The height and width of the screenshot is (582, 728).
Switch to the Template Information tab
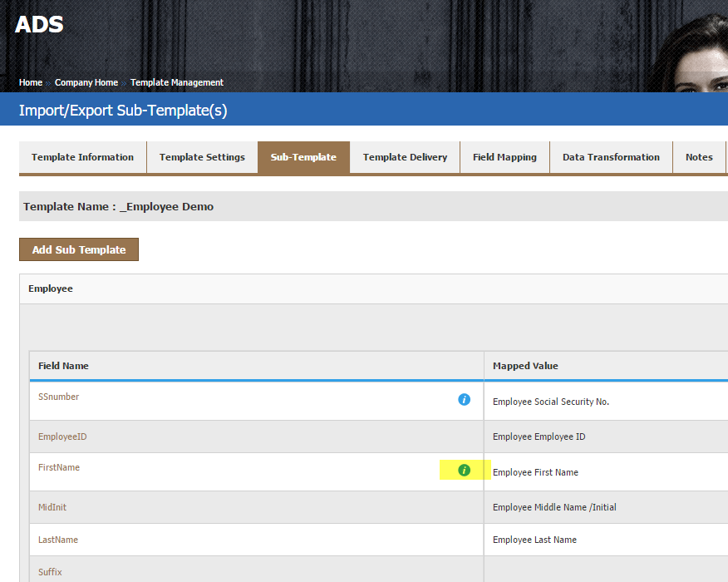pyautogui.click(x=82, y=157)
